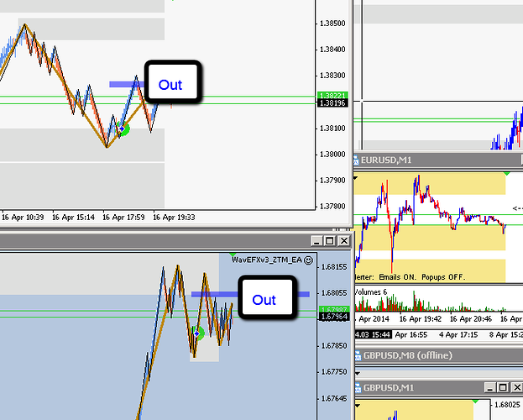This screenshot has width=523, height=420.
Task: Click the green shift triangle above WavEFXv3_ZTM_EA
Action: coord(233,255)
